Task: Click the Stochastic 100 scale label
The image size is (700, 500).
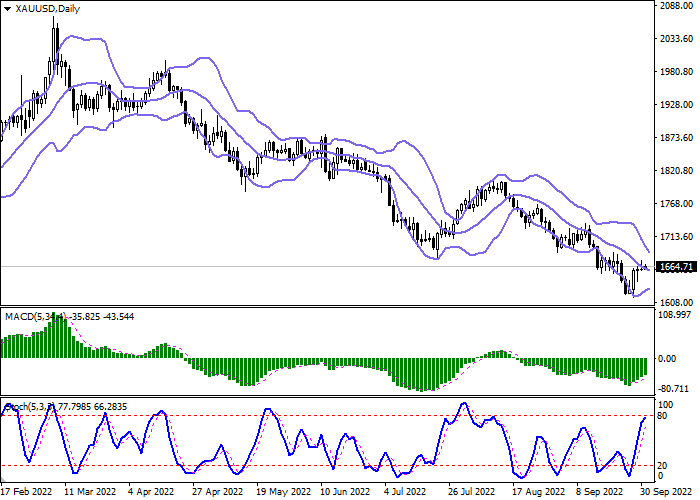Action: coord(665,404)
